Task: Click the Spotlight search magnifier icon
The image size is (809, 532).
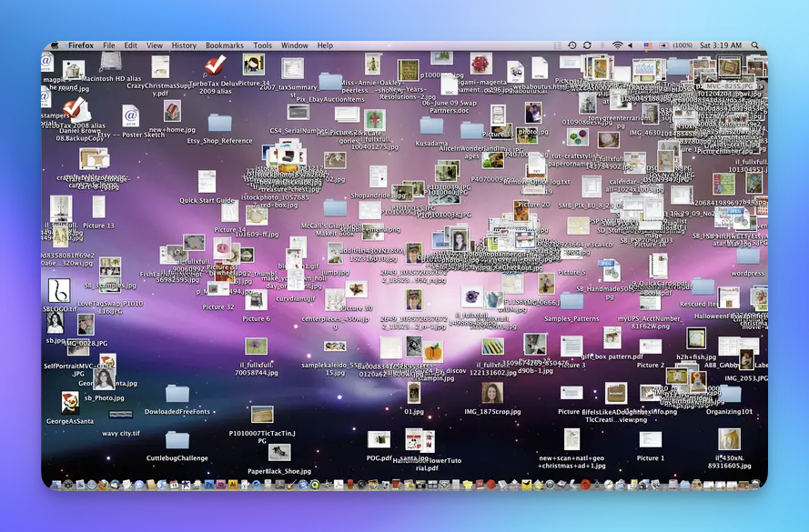Action: (753, 45)
